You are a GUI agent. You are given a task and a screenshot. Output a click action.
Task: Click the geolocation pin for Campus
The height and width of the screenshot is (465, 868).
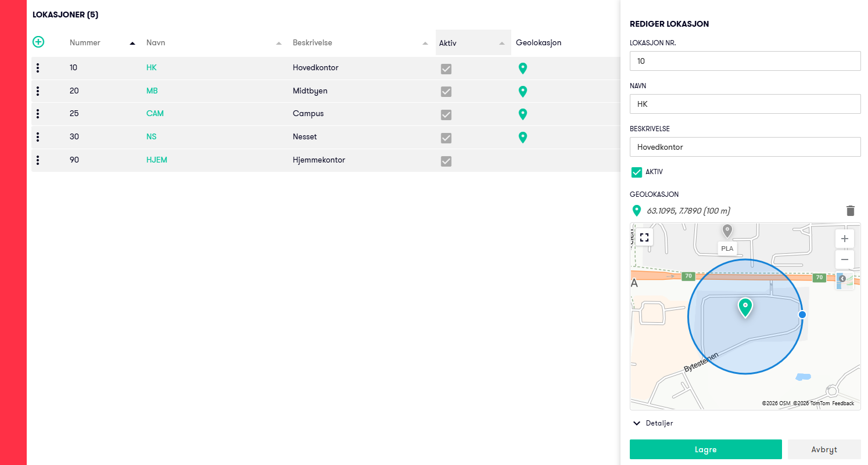coord(523,114)
